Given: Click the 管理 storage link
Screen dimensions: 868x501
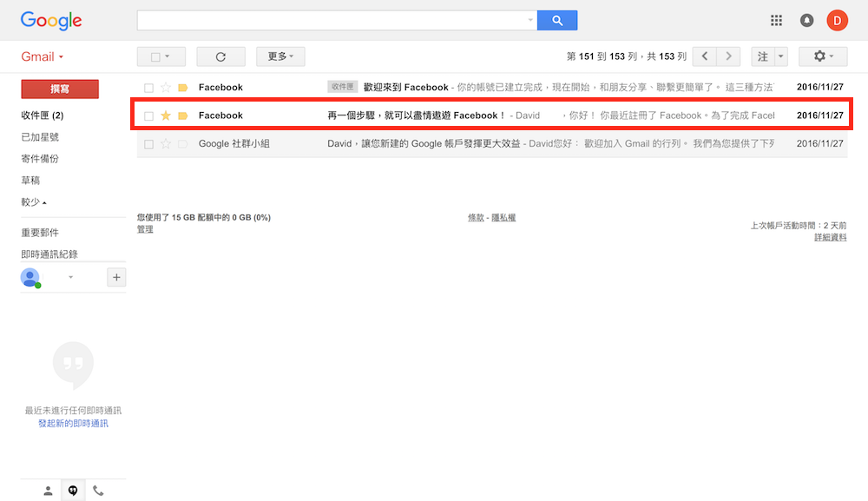Looking at the screenshot, I should coord(145,229).
